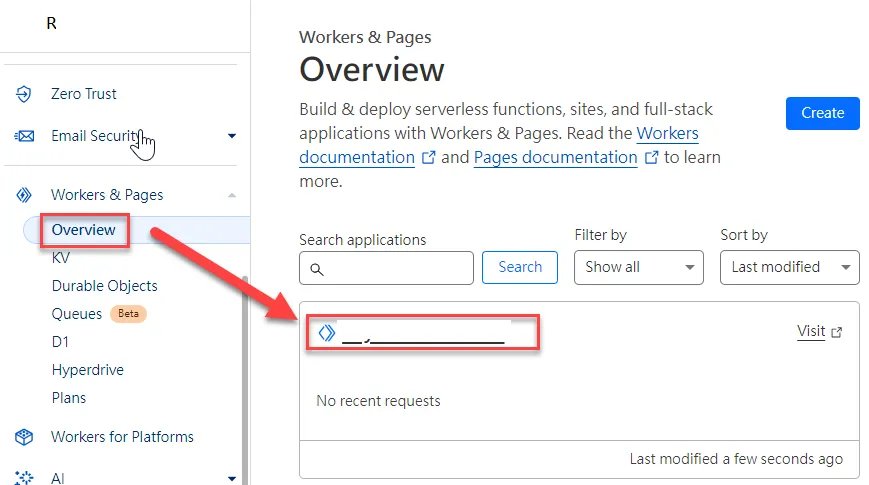Focus the Search applications input field
This screenshot has height=485, width=869.
(x=386, y=268)
